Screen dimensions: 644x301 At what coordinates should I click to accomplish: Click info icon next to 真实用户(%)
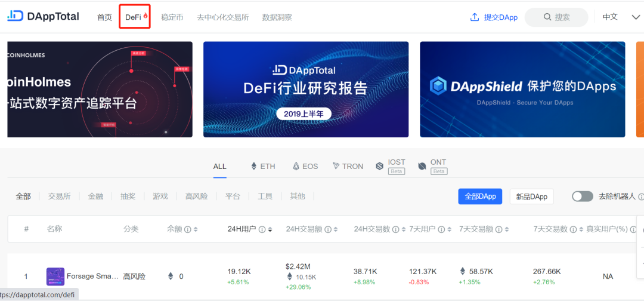coord(634,229)
